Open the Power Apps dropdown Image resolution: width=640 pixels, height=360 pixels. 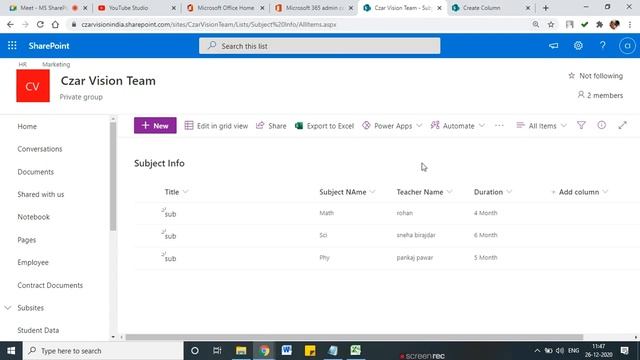[x=392, y=126]
